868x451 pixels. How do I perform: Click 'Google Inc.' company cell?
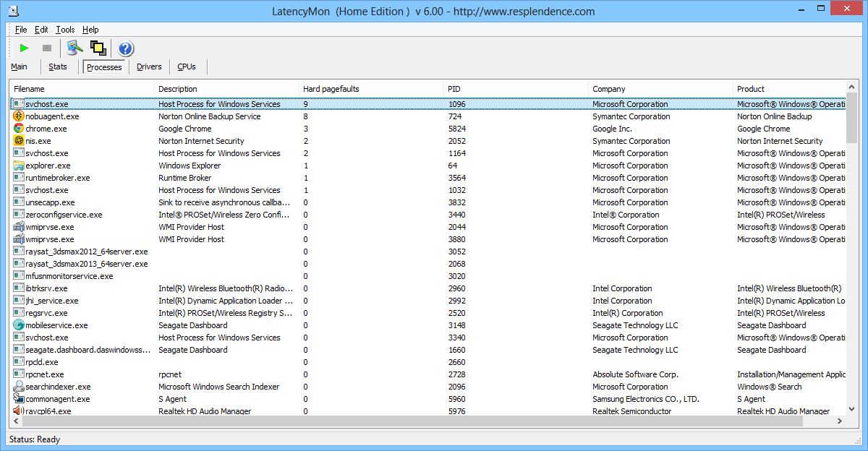[612, 129]
